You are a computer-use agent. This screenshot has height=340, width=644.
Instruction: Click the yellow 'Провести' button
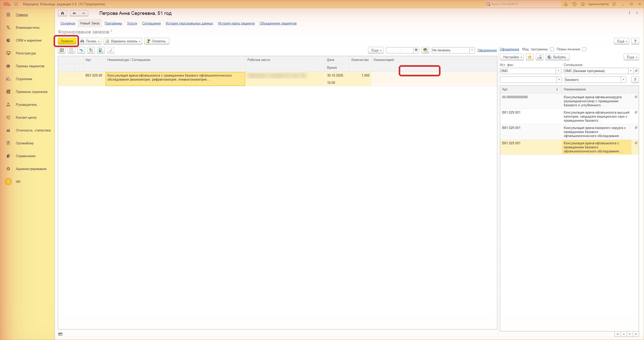pos(67,41)
